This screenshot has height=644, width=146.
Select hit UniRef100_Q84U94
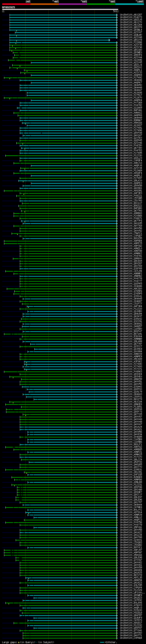[x=131, y=314]
